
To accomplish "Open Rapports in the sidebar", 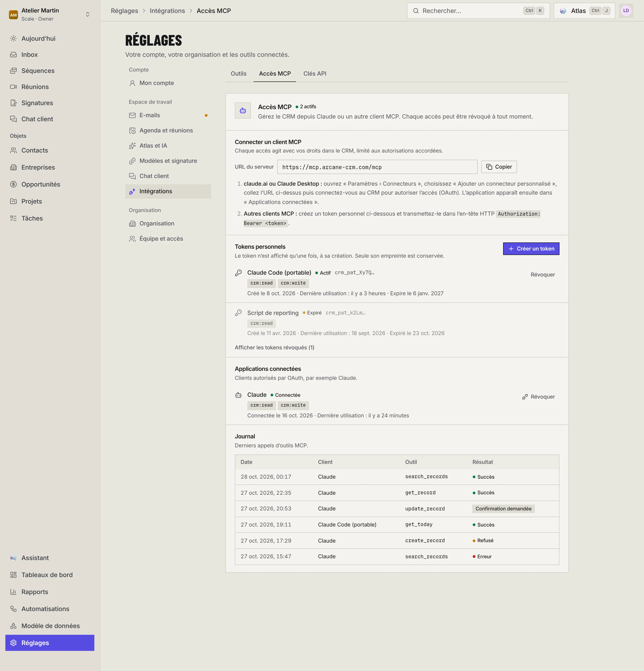I will tap(50, 592).
